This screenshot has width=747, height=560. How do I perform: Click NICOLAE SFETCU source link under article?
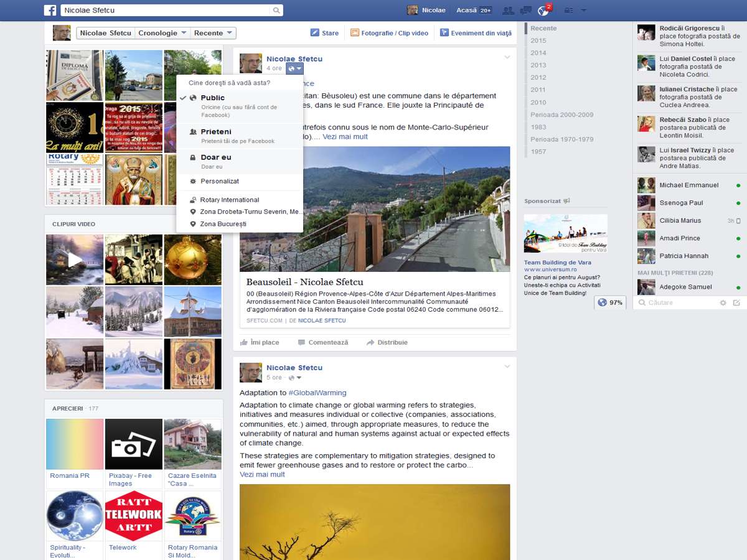click(322, 320)
